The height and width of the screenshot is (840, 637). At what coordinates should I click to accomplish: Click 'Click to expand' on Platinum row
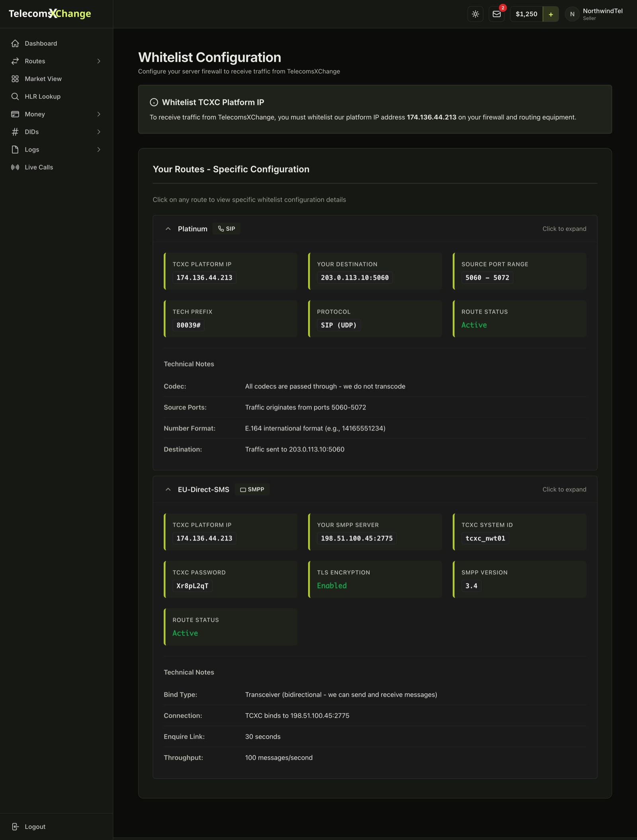click(564, 229)
